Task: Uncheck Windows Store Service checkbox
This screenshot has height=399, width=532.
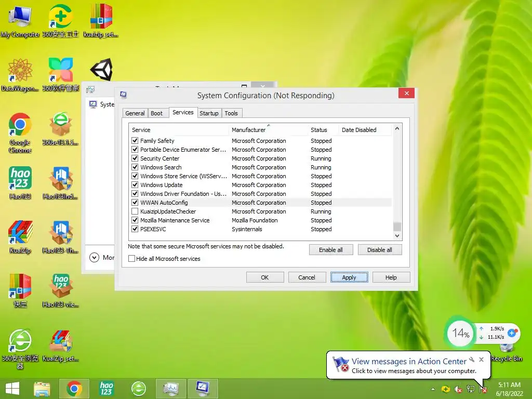Action: pyautogui.click(x=135, y=176)
